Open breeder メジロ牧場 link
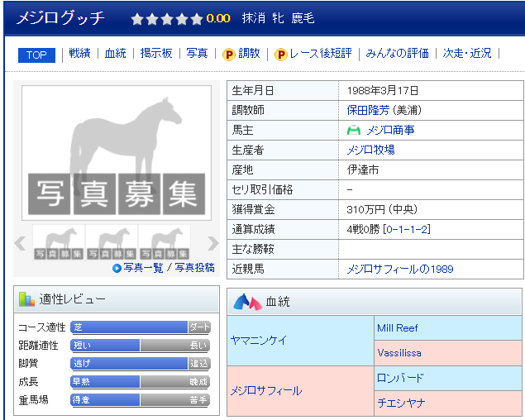 tap(370, 150)
